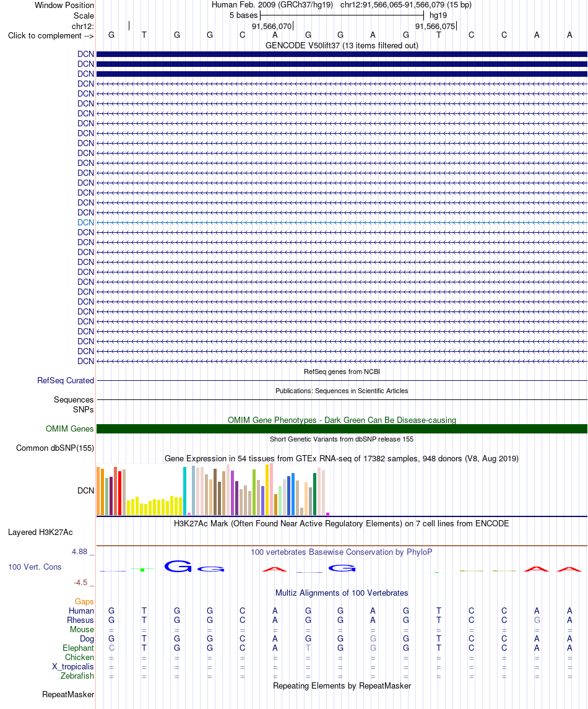Click the SNPs track label
The image size is (588, 709).
click(84, 410)
